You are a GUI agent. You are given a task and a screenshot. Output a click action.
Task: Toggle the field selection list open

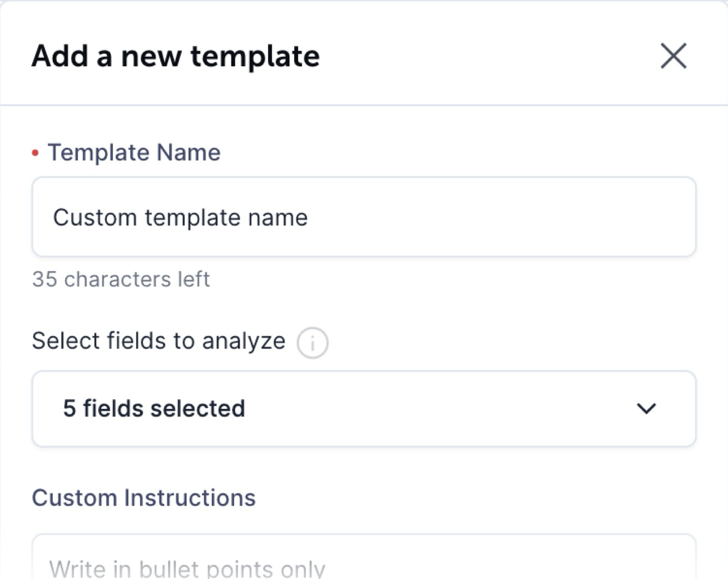(x=364, y=409)
